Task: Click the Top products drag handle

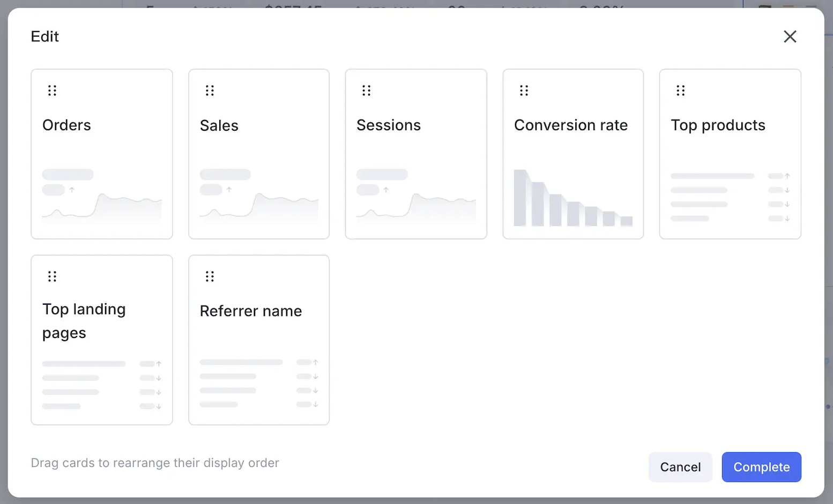Action: pyautogui.click(x=680, y=91)
